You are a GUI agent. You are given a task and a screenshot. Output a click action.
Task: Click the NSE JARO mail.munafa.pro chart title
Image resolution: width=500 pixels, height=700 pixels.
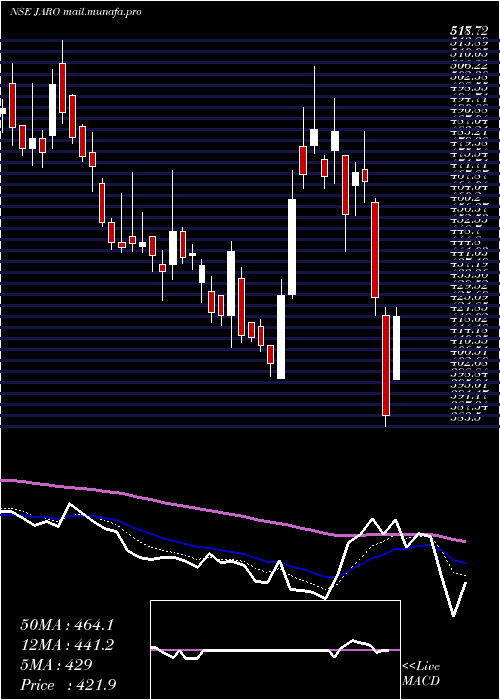tap(75, 12)
